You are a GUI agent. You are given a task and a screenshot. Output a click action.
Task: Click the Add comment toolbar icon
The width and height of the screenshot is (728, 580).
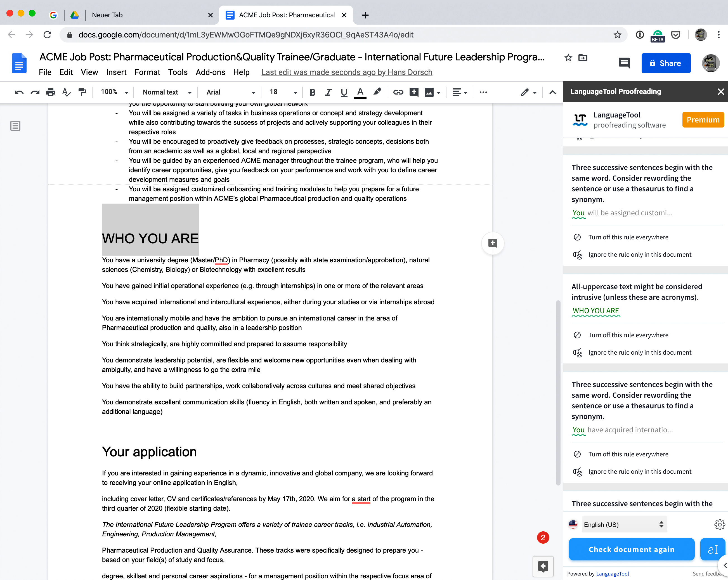414,92
